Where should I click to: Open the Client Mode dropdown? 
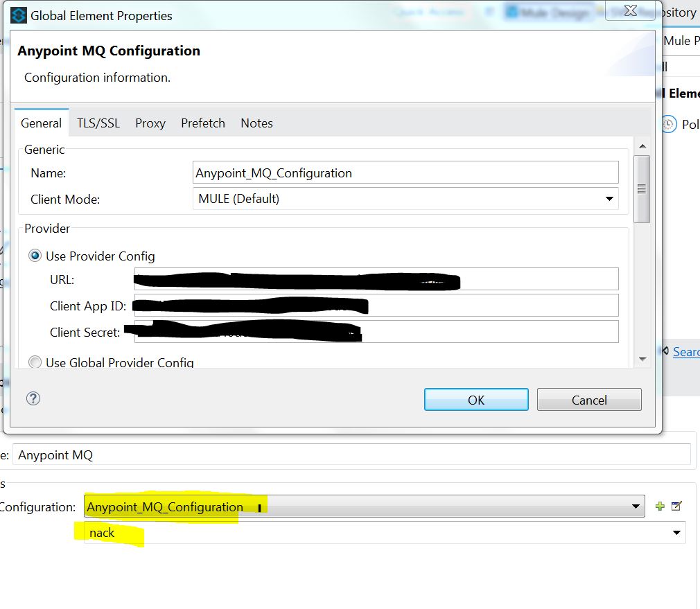[x=405, y=199]
